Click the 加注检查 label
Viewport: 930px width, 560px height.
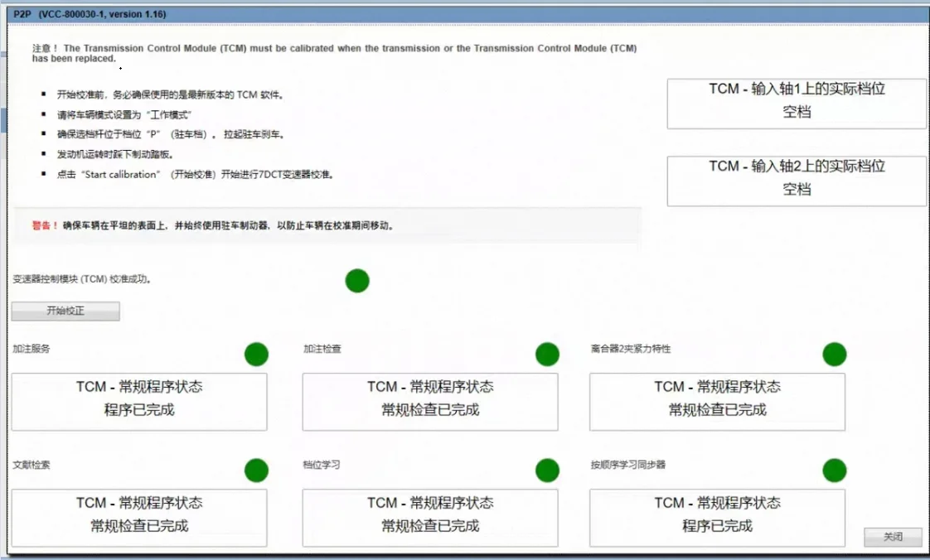tap(322, 349)
